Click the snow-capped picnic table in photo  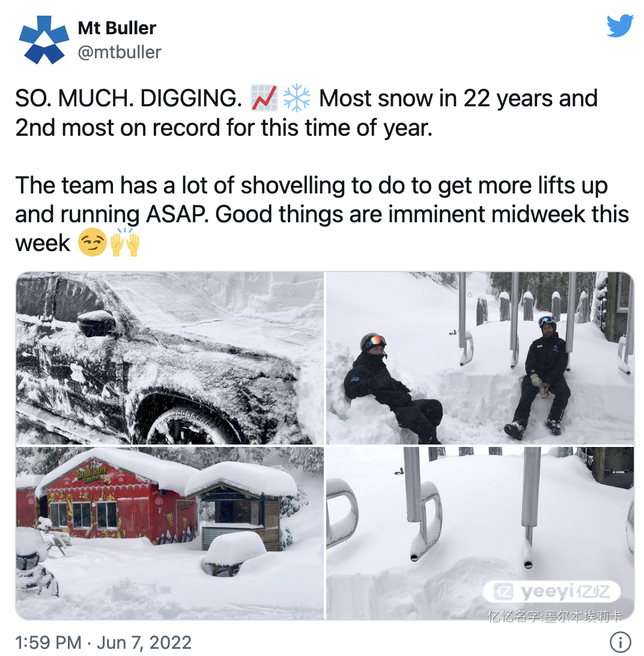[x=234, y=553]
